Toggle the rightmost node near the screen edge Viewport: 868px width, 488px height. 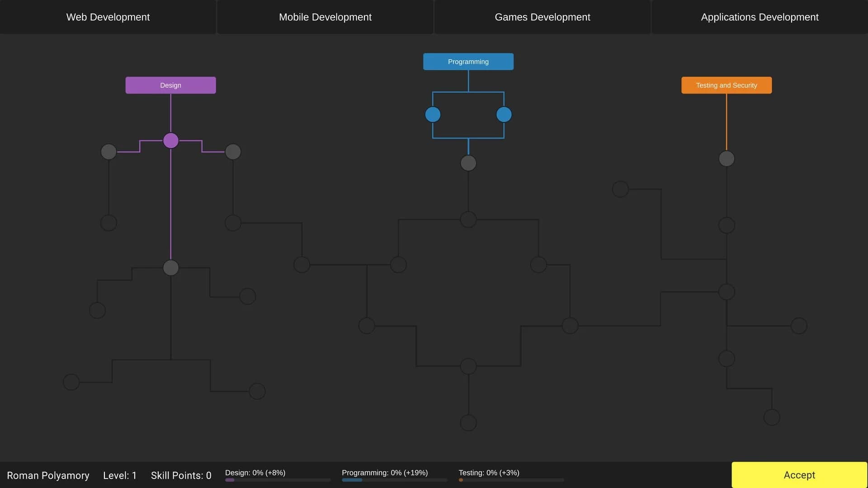(x=799, y=325)
